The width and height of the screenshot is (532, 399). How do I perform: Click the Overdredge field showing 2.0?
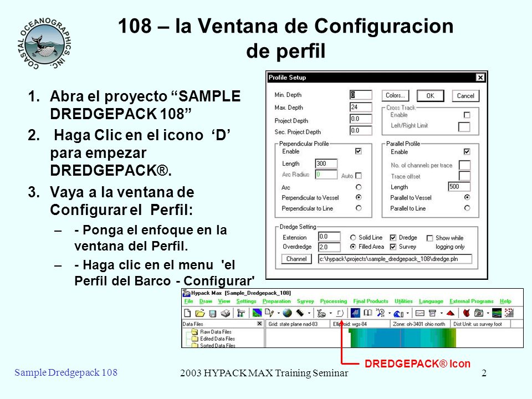329,247
